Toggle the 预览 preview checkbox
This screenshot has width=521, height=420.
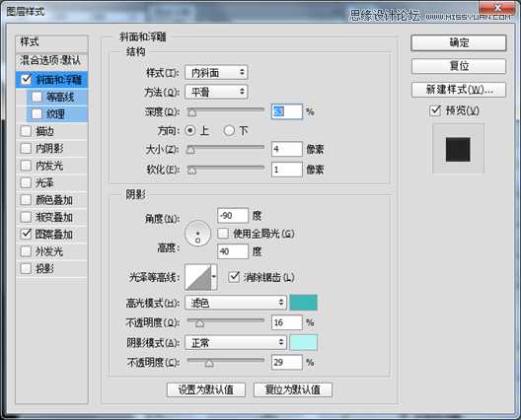tap(435, 110)
